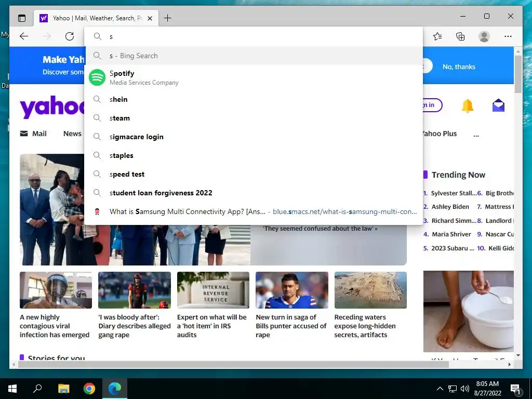Launch Google Chrome from taskbar
The height and width of the screenshot is (399, 532).
(x=89, y=389)
